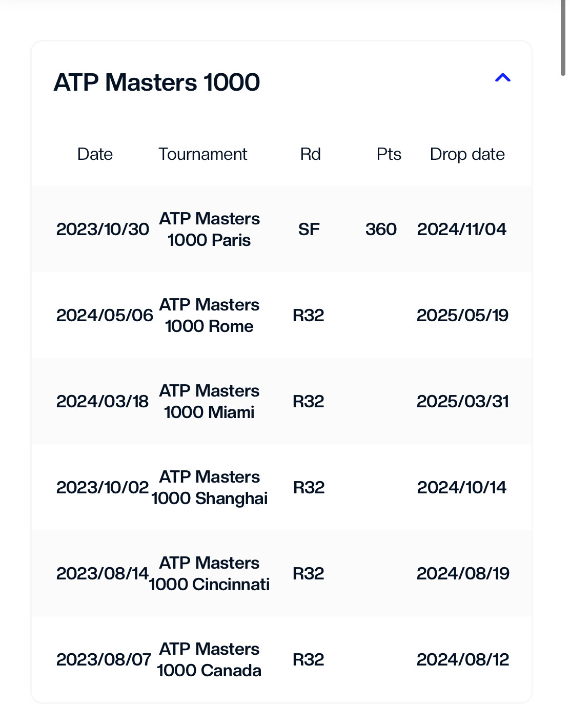Collapse the ATP Masters 1000 section chevron
The image size is (570, 728).
point(502,78)
